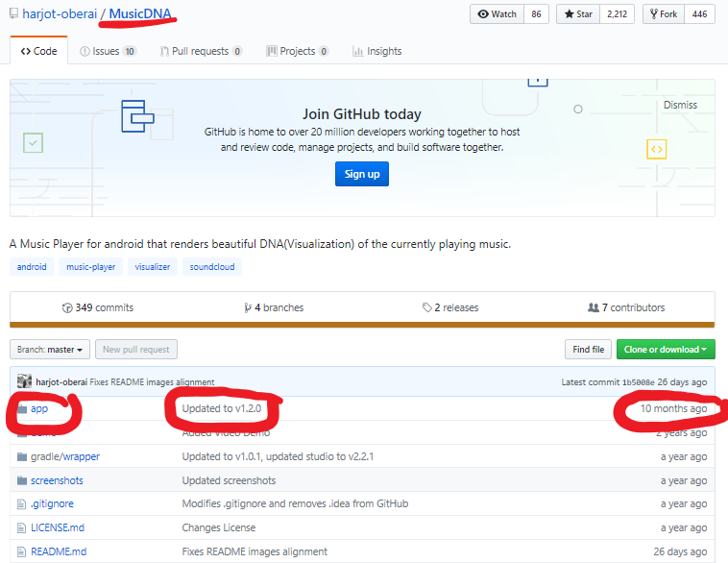Viewport: 728px width, 563px height.
Task: Click the New pull request button
Action: [x=136, y=350]
